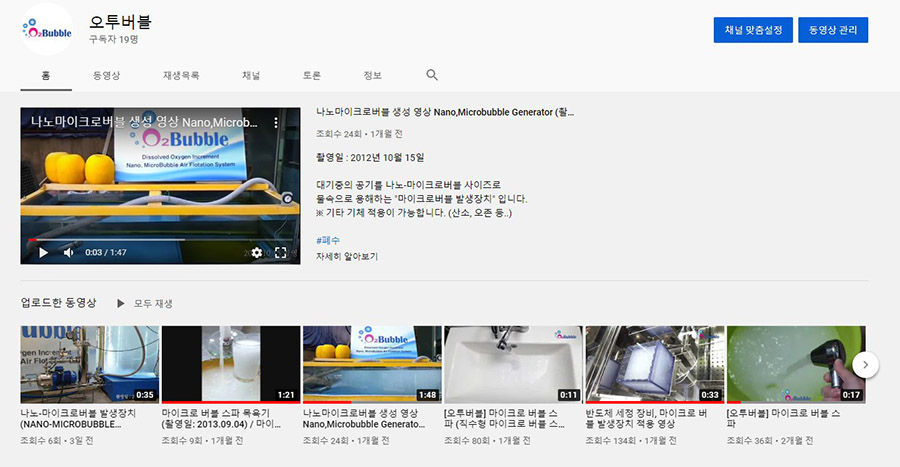Click text 조회수 134회 • 1개월 전
Screen dimensions: 900x467
click(x=631, y=441)
